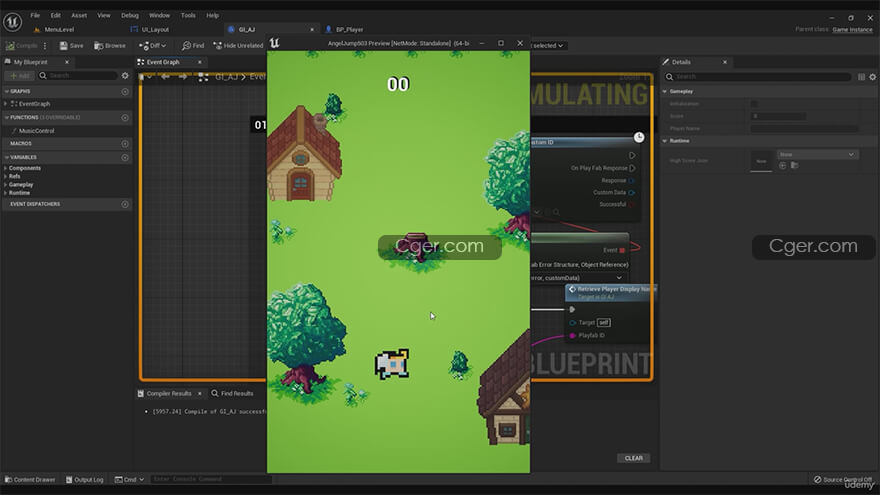
Task: Click graph navigate back arrow
Action: [x=165, y=76]
